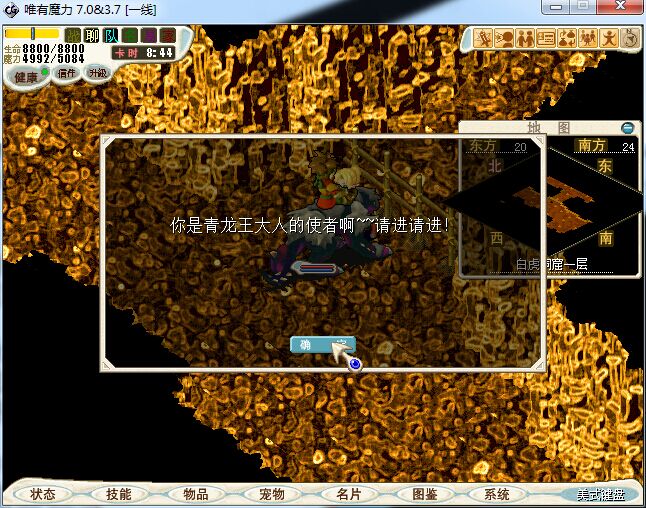
Task: Click the family group icon
Action: coord(588,39)
